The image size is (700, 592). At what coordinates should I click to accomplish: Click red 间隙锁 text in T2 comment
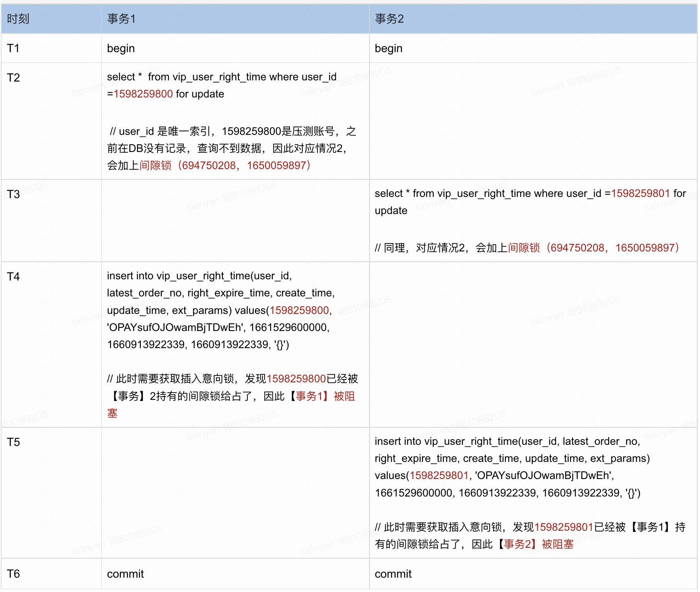point(155,165)
